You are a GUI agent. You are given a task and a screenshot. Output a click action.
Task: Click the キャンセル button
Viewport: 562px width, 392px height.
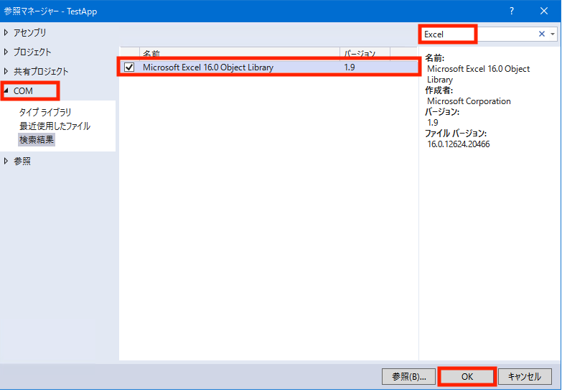click(x=525, y=377)
